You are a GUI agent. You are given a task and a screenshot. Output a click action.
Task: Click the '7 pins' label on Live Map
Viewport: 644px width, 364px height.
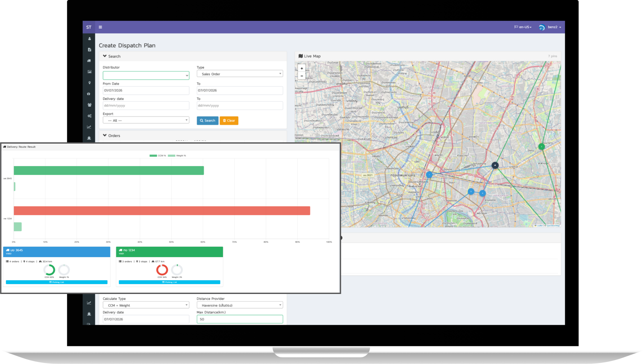553,56
